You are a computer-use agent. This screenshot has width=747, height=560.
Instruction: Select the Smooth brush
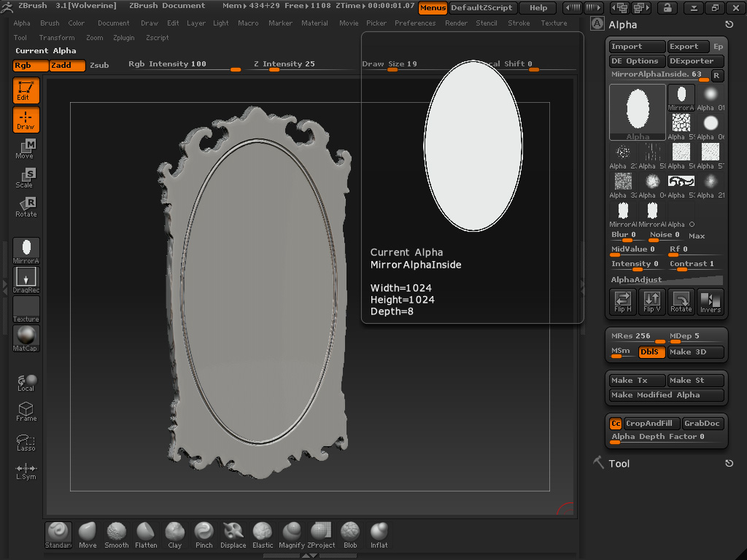[116, 534]
